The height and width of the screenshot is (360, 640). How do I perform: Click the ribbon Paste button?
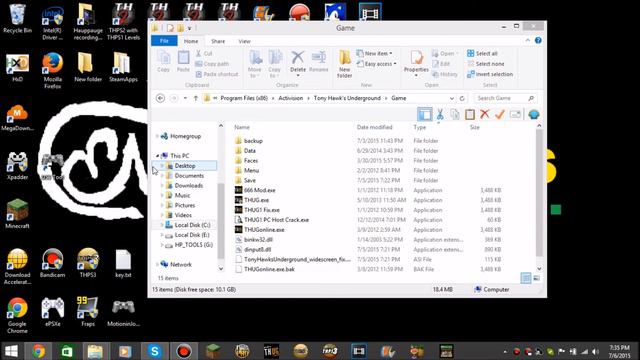[x=183, y=62]
